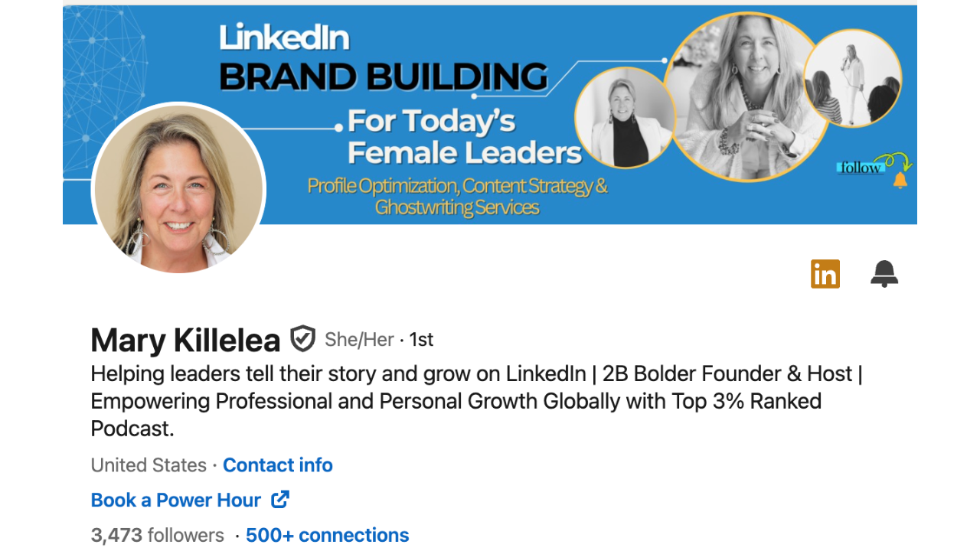View the 500+ connections list
This screenshot has width=980, height=551.
point(328,535)
